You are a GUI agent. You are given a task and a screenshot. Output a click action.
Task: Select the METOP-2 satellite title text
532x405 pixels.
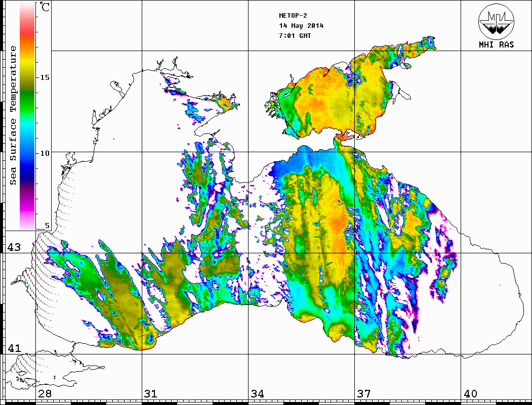(293, 16)
